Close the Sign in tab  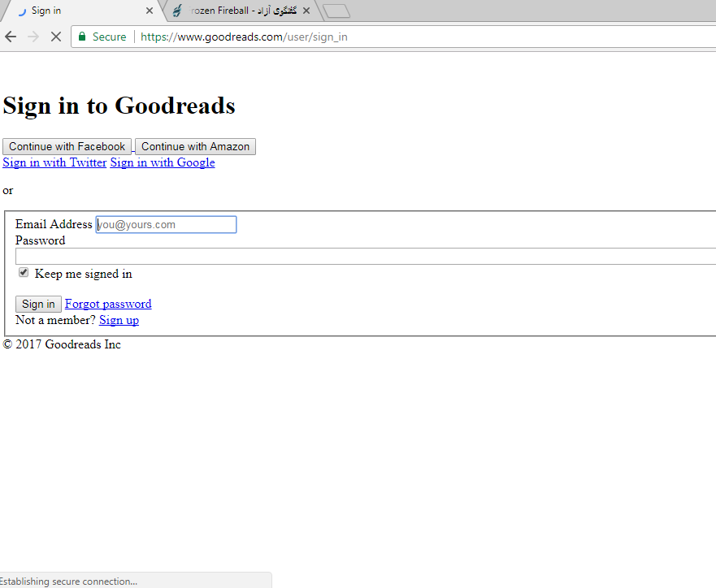point(150,11)
